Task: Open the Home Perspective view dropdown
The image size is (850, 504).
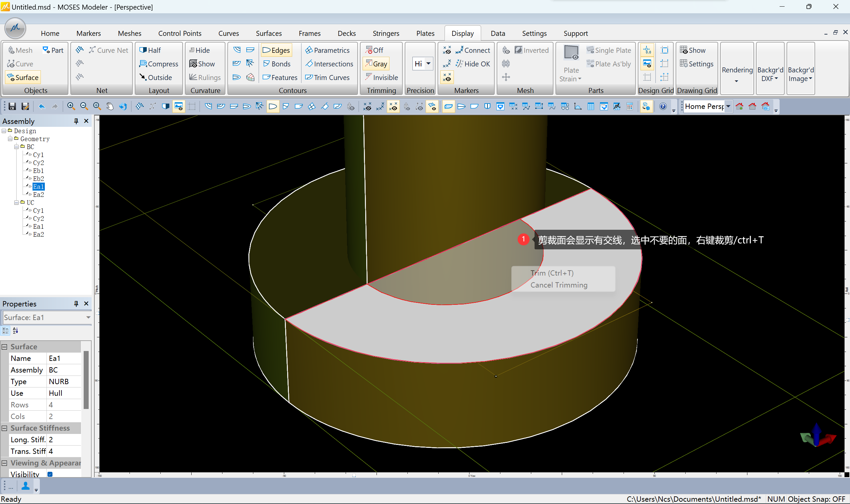Action: pos(728,107)
